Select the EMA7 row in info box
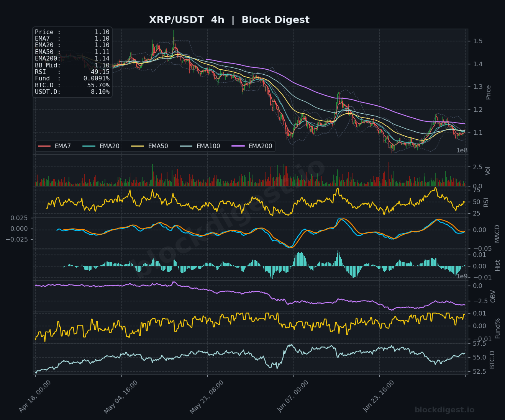Image resolution: width=505 pixels, height=420 pixels. point(72,39)
